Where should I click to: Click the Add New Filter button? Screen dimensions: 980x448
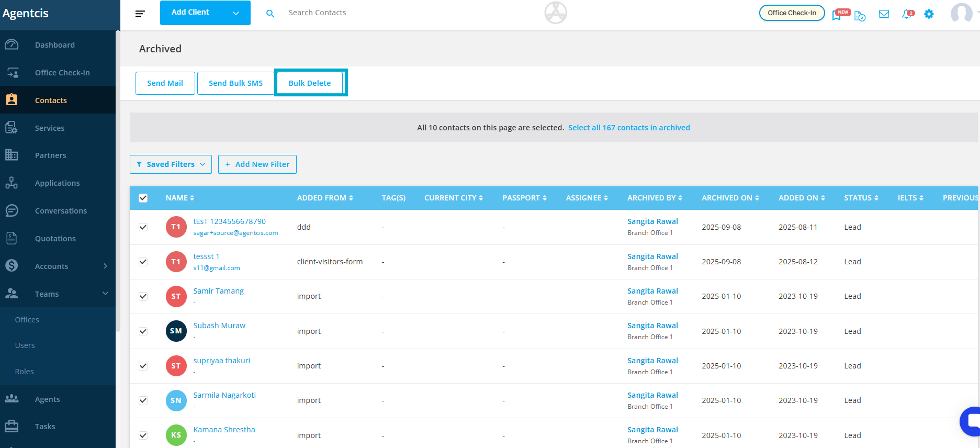tap(257, 164)
